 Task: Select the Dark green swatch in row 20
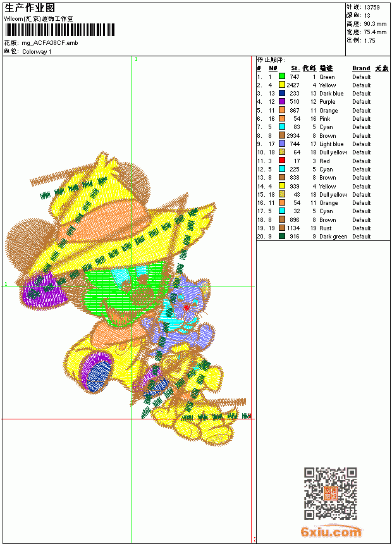pos(282,236)
